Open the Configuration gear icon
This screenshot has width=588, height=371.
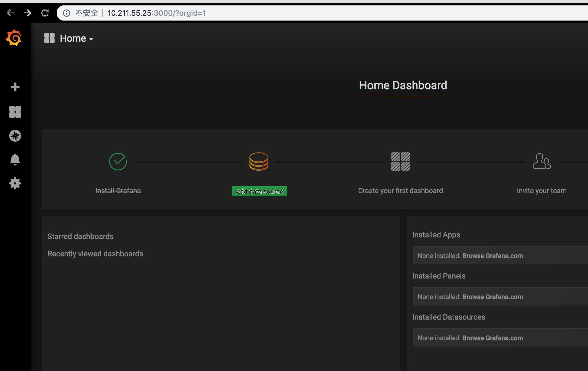pyautogui.click(x=15, y=183)
